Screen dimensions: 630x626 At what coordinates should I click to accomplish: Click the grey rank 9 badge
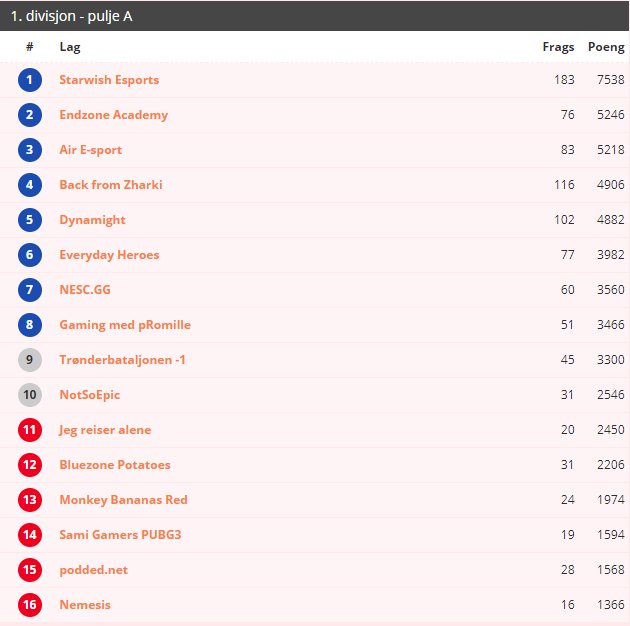click(30, 360)
